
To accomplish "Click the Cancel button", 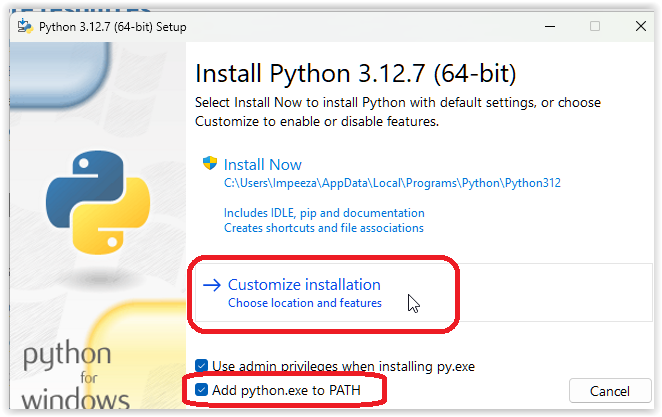I will pyautogui.click(x=610, y=391).
